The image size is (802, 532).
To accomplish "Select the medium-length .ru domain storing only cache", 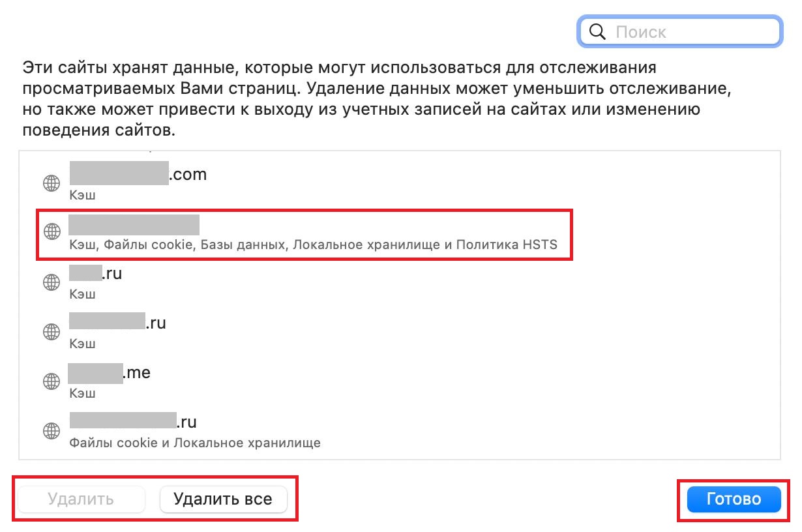I will [118, 323].
